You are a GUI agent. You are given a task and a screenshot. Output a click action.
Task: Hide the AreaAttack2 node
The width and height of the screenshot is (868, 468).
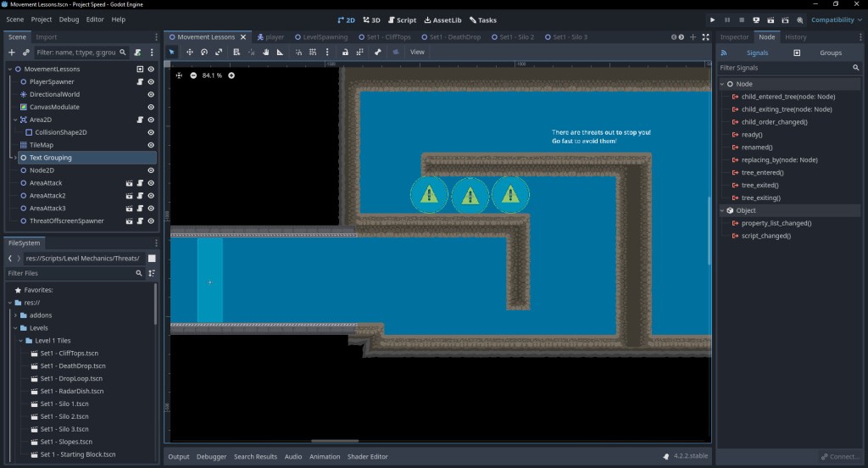coord(151,196)
